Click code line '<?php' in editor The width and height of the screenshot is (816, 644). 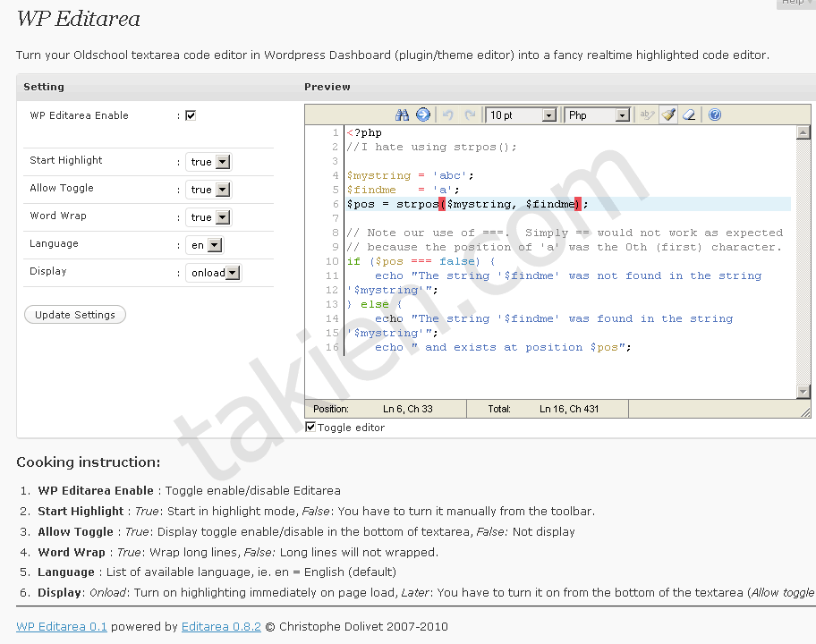pos(364,132)
